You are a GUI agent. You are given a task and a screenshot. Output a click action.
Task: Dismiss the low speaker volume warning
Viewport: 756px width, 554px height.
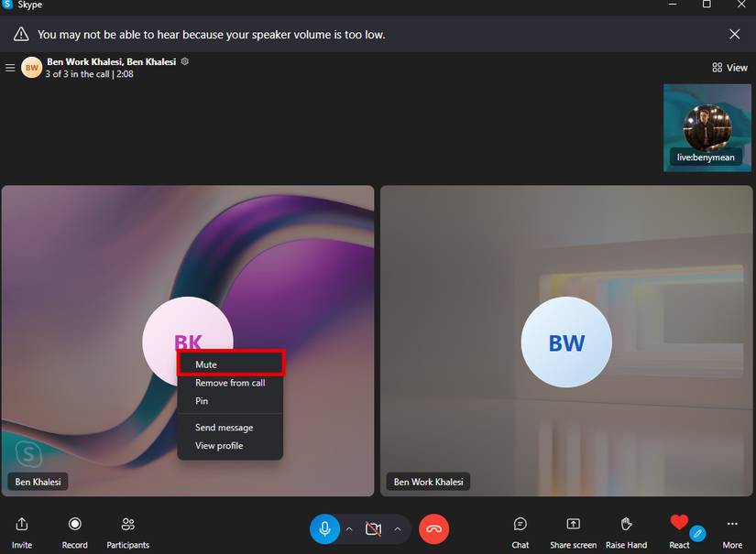pos(734,35)
